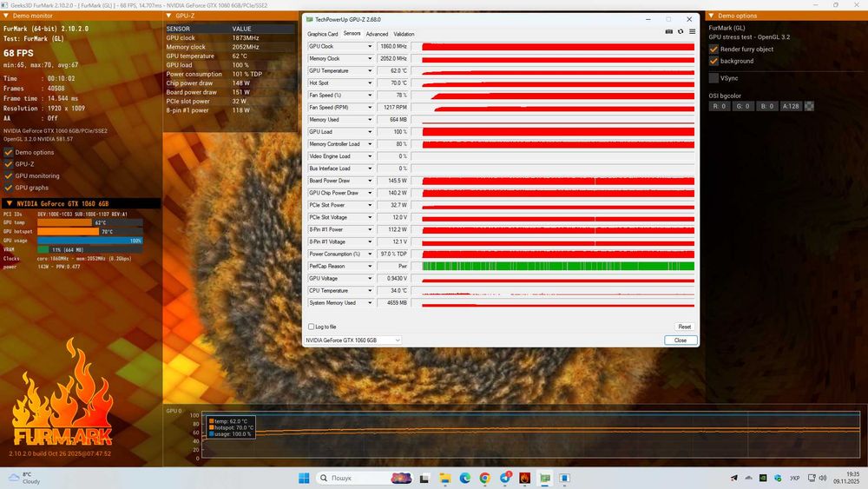
Task: Switch to the Advanced tab
Action: click(377, 34)
